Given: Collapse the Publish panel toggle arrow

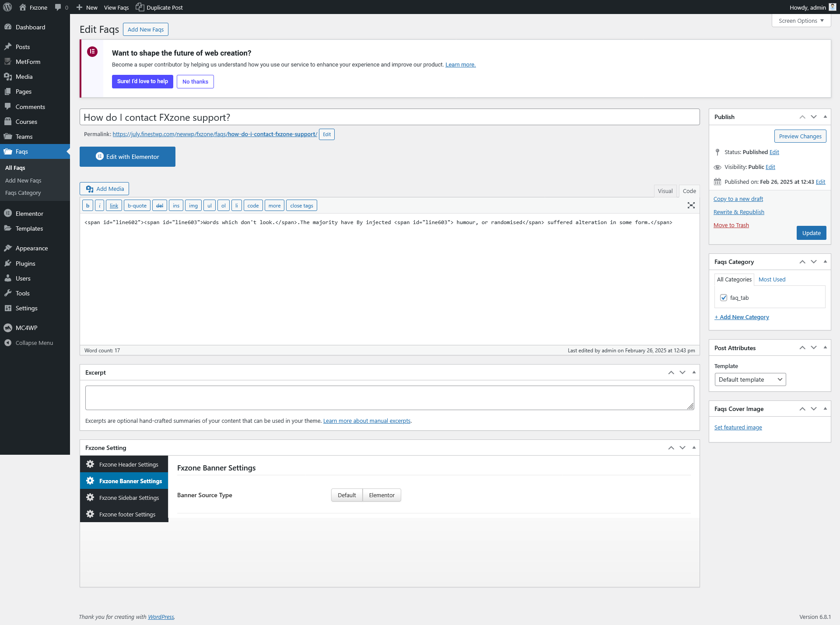Looking at the screenshot, I should click(825, 117).
